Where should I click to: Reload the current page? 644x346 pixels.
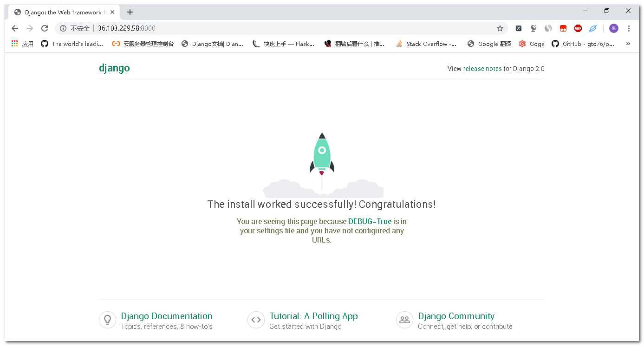[x=45, y=28]
